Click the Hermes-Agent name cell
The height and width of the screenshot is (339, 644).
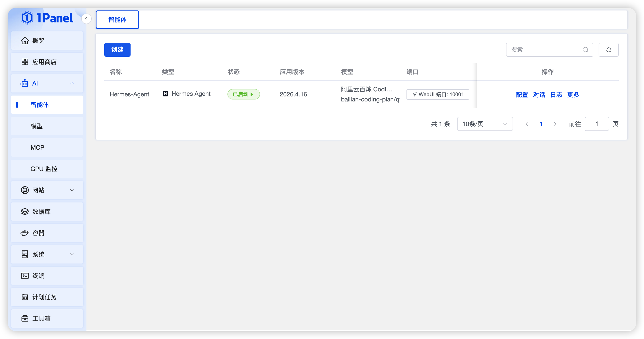(129, 94)
